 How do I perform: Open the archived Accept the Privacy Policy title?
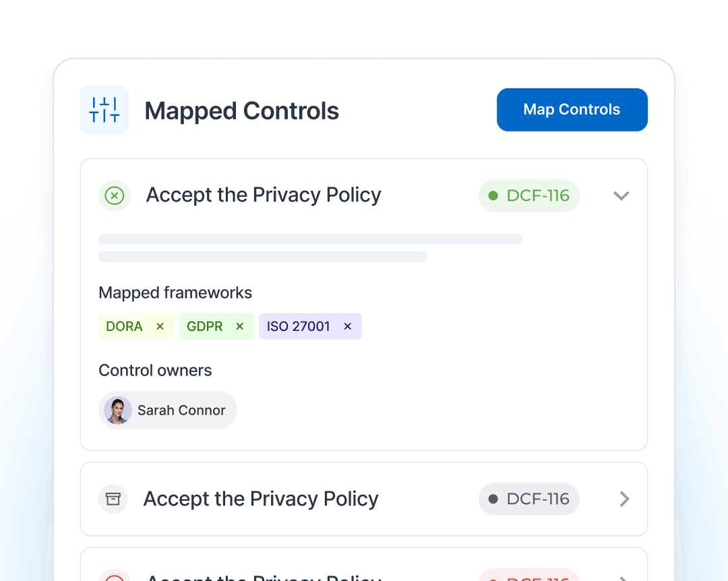tap(261, 499)
